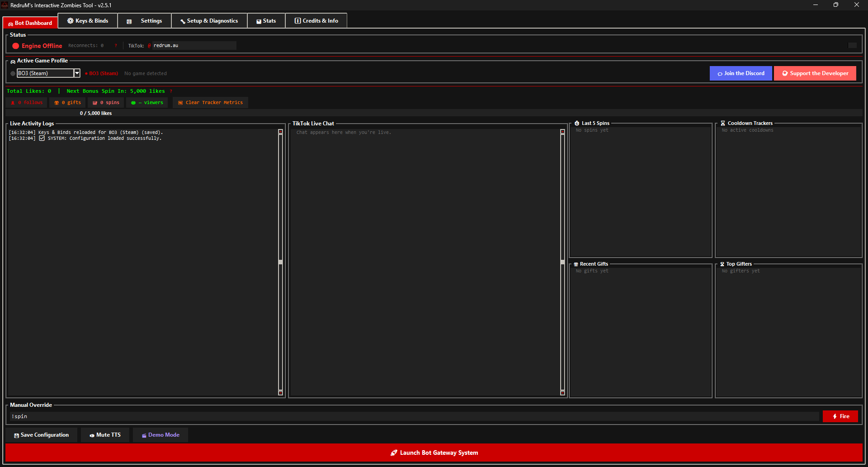Click the Manual Override !spin command field
The width and height of the screenshot is (868, 467).
tap(414, 416)
